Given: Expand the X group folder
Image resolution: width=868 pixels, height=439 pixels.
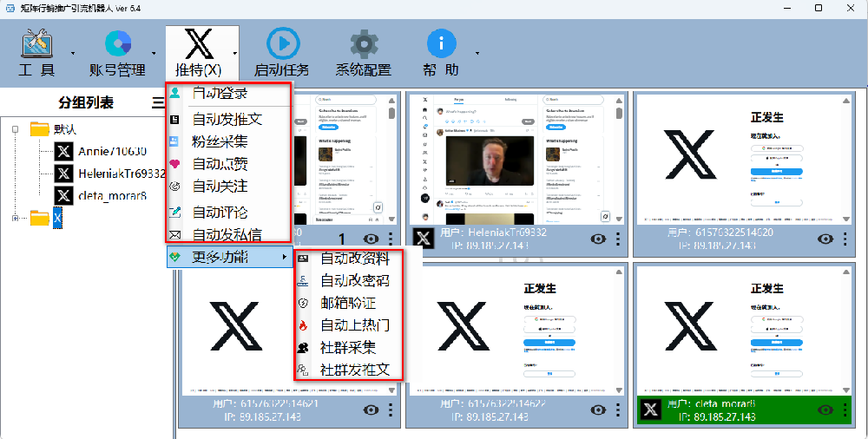Looking at the screenshot, I should [16, 218].
